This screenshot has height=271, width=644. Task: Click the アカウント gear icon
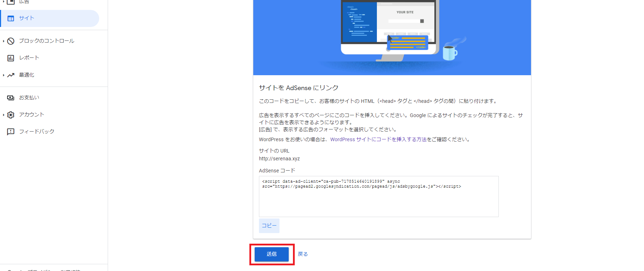coord(11,115)
